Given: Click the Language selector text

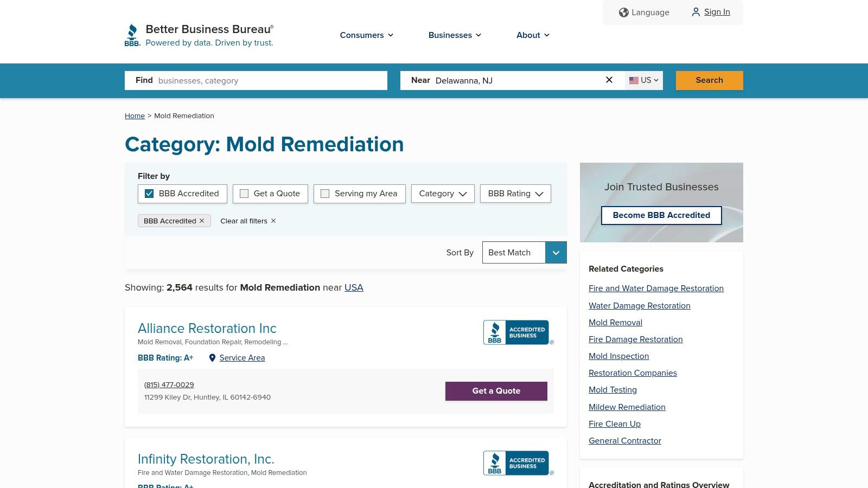Looking at the screenshot, I should [x=650, y=12].
